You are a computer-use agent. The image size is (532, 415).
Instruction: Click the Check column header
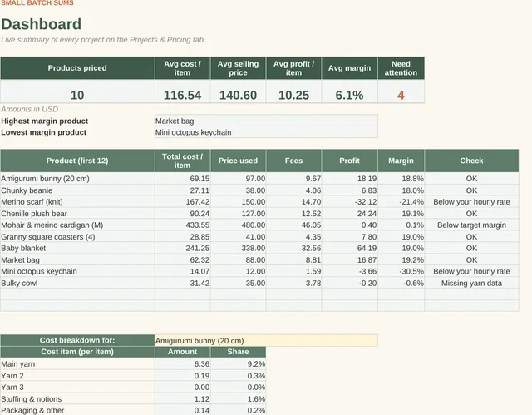(471, 161)
